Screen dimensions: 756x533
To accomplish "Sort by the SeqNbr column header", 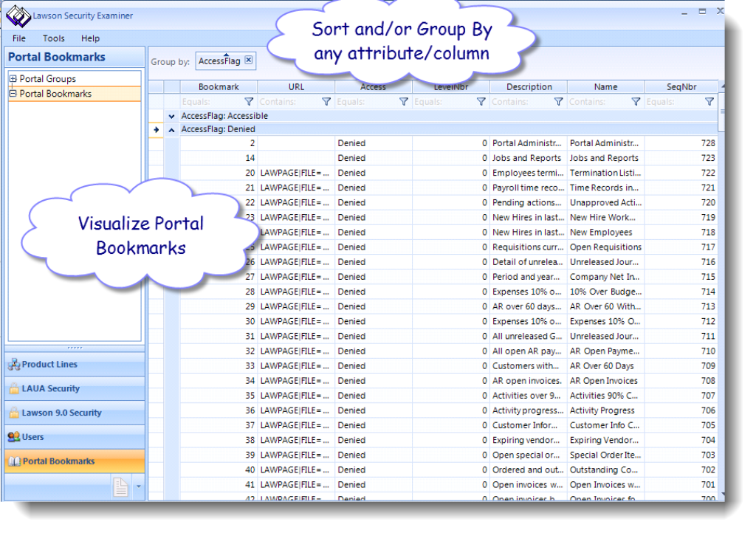I will [681, 87].
